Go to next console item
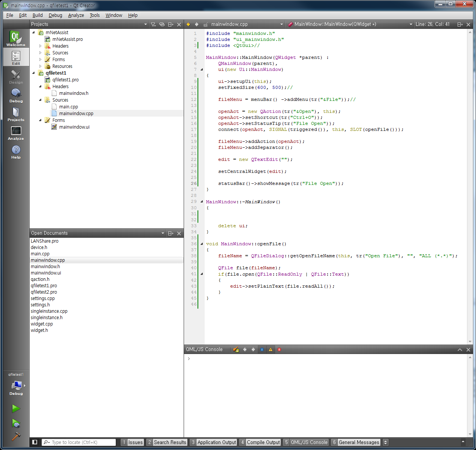This screenshot has width=476, height=450. tap(253, 349)
